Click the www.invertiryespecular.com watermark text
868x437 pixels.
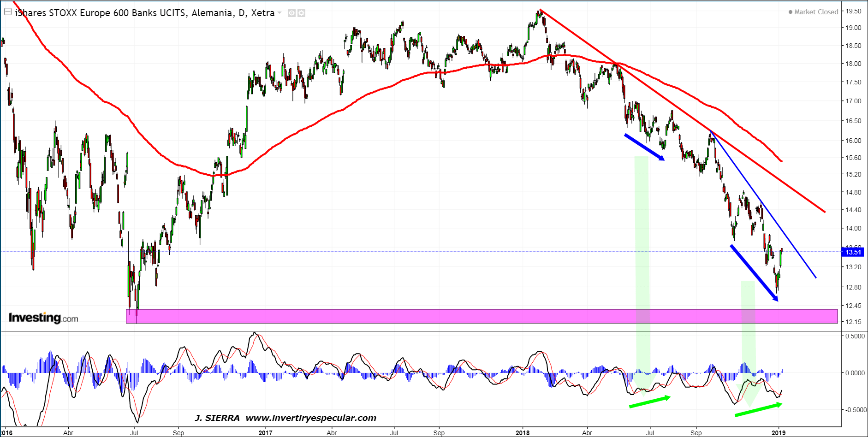tap(311, 418)
